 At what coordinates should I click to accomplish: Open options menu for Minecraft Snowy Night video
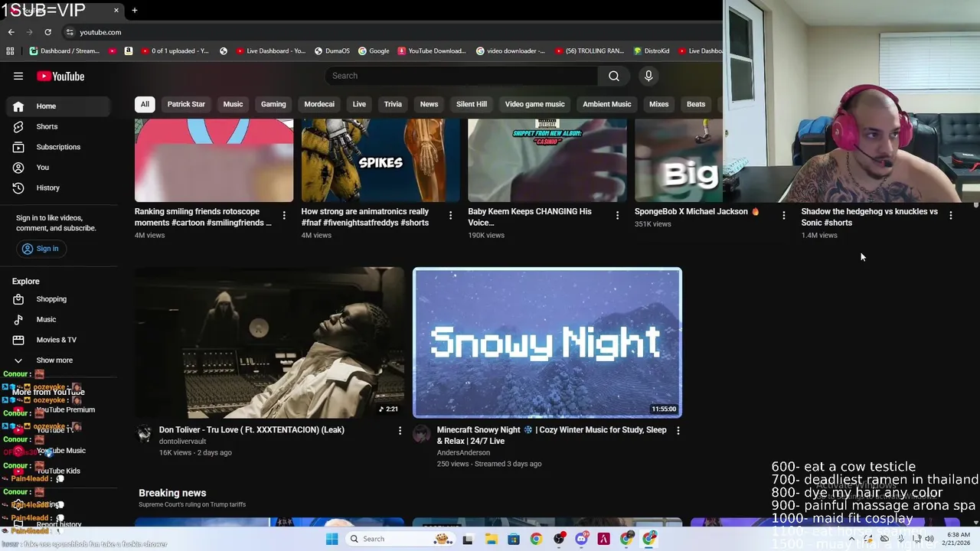tap(678, 431)
